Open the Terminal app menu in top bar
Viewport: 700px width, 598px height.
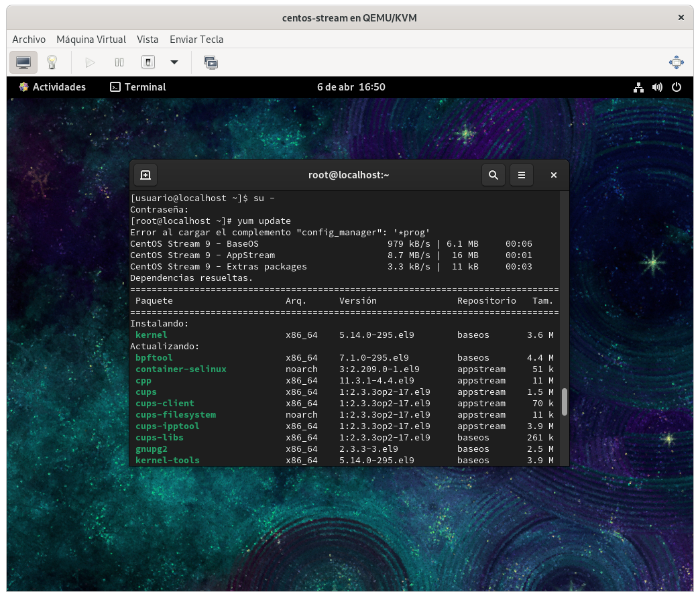(138, 87)
